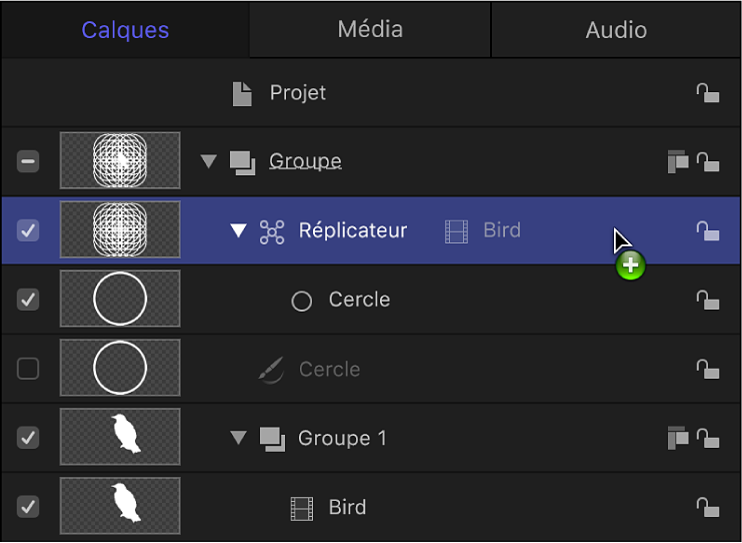Screen dimensions: 742x543
Task: Click the replicator icon beside Réplicateur
Action: [x=272, y=231]
